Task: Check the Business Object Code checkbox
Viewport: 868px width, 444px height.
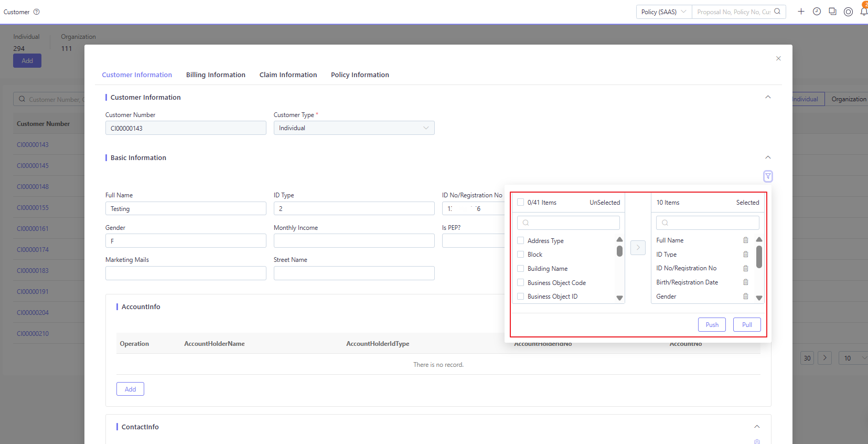Action: pyautogui.click(x=521, y=283)
